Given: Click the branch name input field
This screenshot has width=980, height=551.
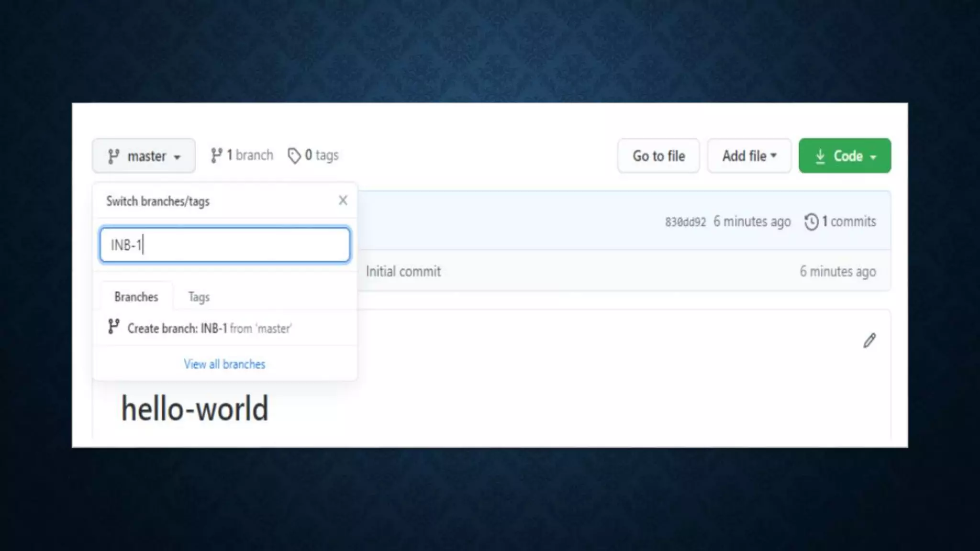Looking at the screenshot, I should [x=225, y=245].
